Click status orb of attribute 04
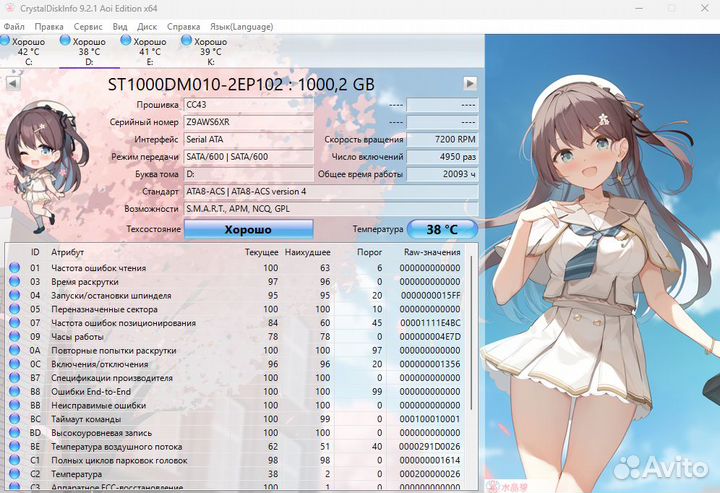Image resolution: width=720 pixels, height=493 pixels. coord(14,295)
